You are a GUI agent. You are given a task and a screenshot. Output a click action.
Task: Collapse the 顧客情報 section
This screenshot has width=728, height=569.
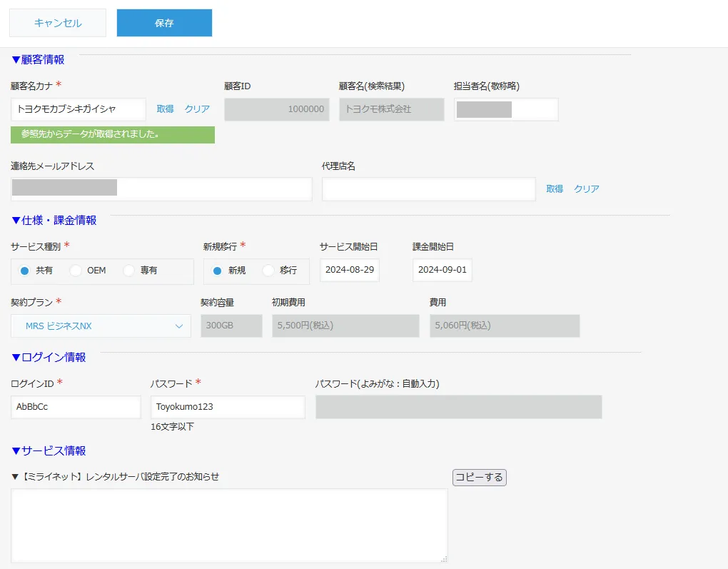click(38, 59)
